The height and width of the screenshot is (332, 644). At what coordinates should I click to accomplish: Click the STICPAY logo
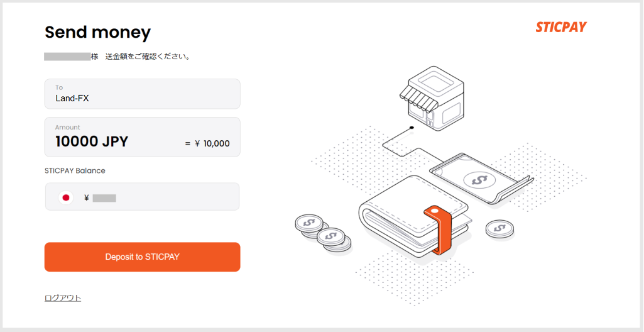tap(561, 27)
